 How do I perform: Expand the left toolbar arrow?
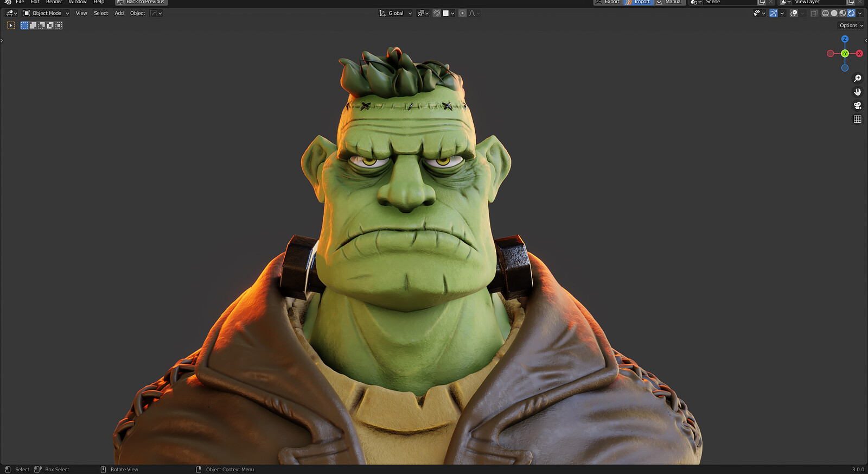tap(2, 40)
